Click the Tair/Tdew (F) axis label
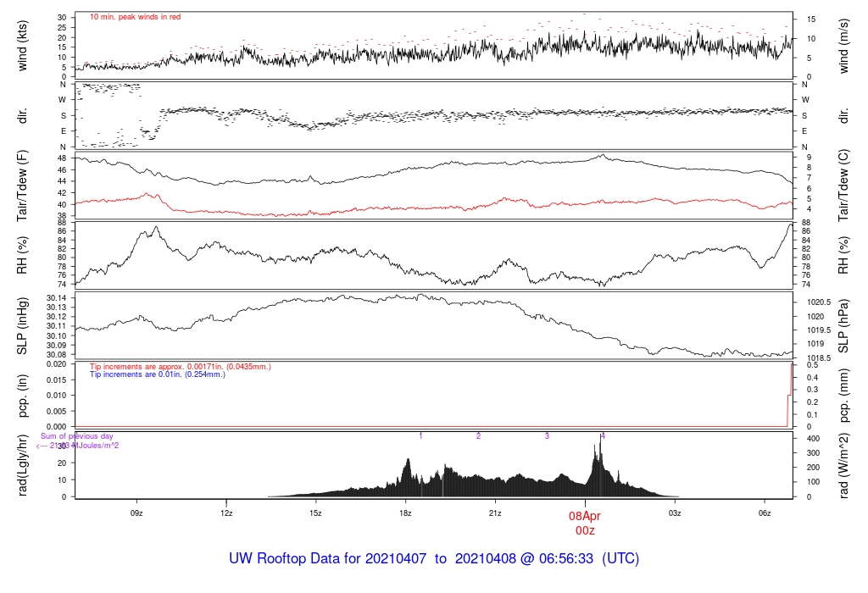The height and width of the screenshot is (593, 868). (22, 186)
